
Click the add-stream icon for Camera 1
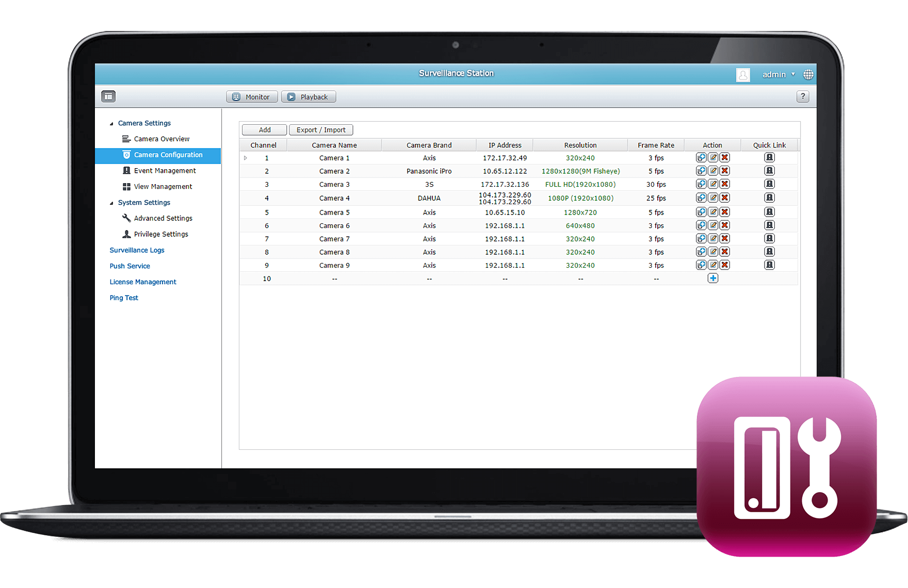point(701,158)
